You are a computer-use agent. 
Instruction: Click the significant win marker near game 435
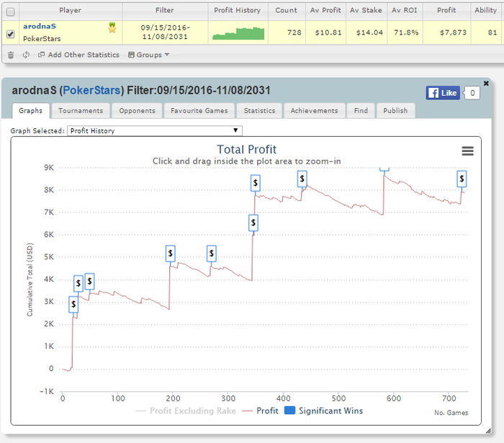(x=302, y=179)
